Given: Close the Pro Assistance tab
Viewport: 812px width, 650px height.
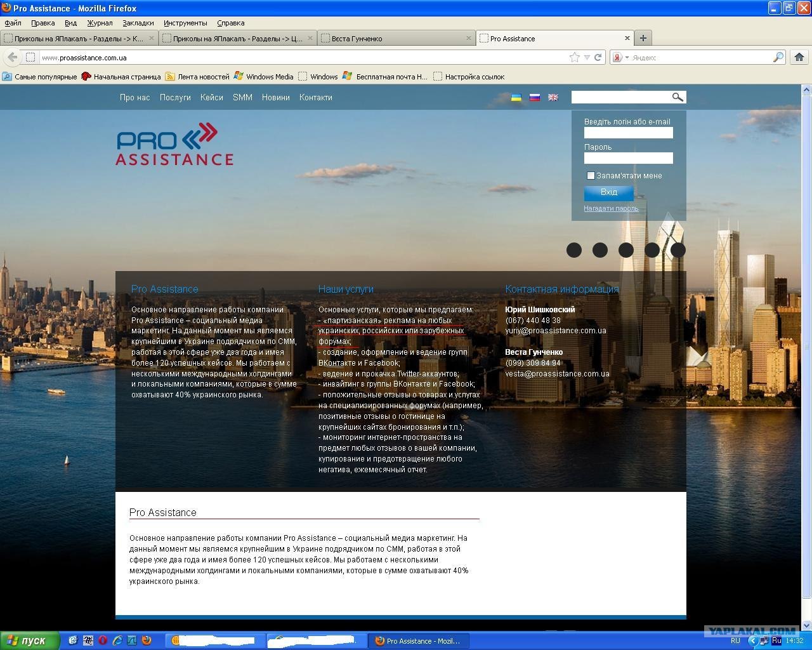Looking at the screenshot, I should 627,38.
